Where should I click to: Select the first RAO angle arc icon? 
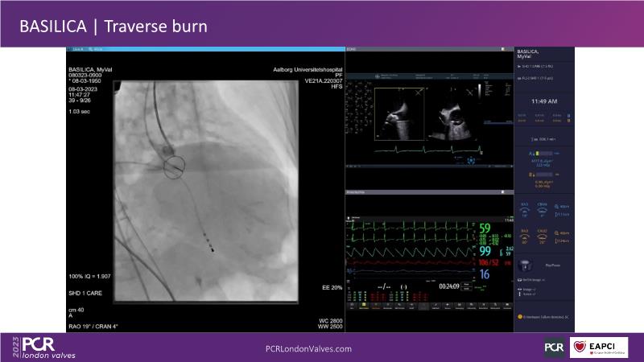[525, 210]
